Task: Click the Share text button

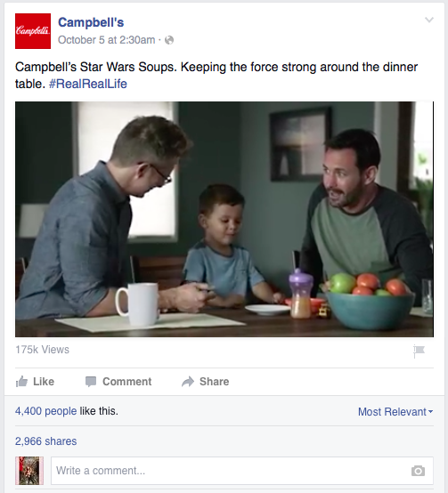Action: click(215, 382)
